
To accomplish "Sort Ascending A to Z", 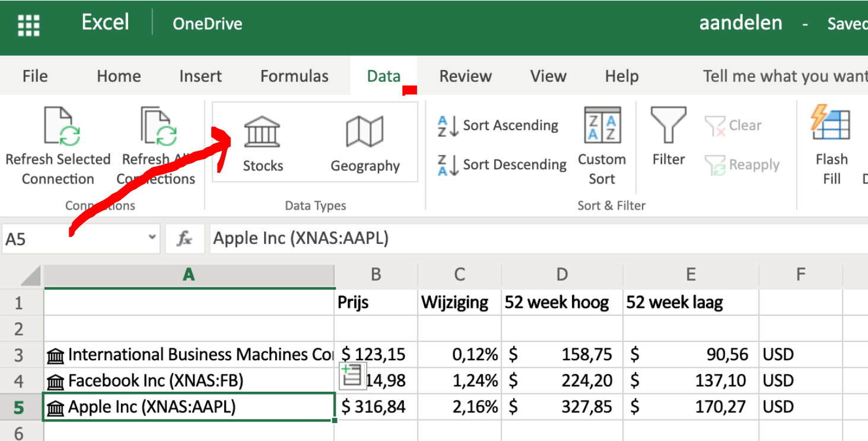I will (498, 125).
